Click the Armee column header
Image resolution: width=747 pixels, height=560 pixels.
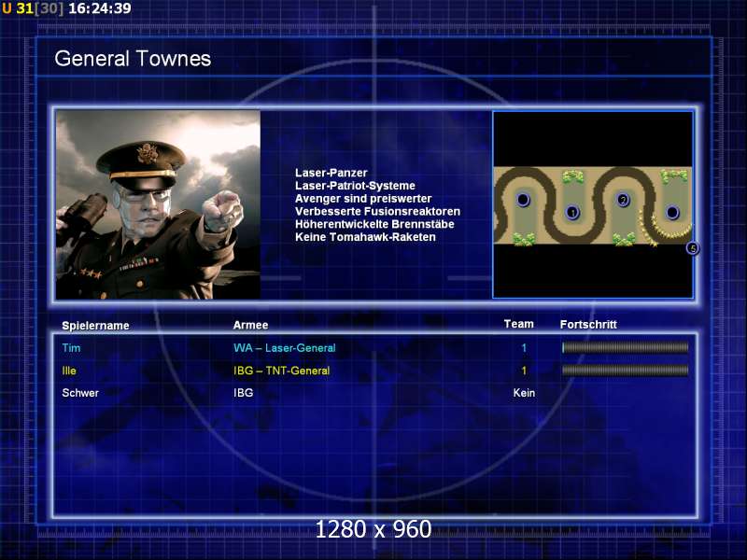(x=250, y=325)
